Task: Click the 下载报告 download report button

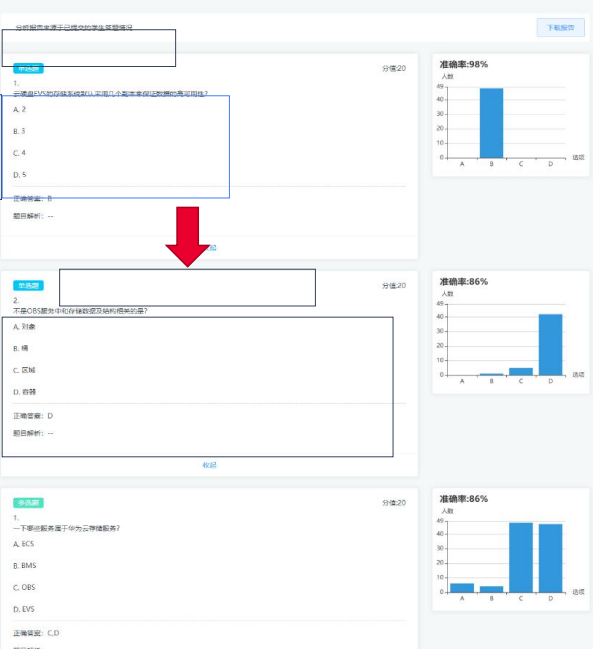Action: [x=561, y=28]
